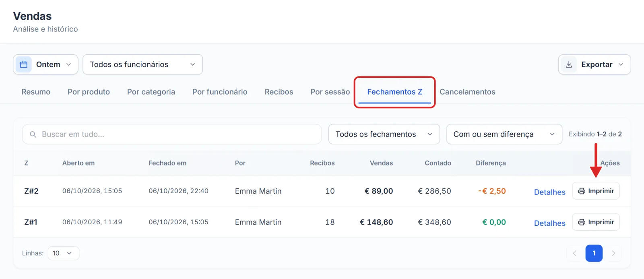This screenshot has height=279, width=644.
Task: Click the magnifier icon in search box
Action: pos(33,134)
